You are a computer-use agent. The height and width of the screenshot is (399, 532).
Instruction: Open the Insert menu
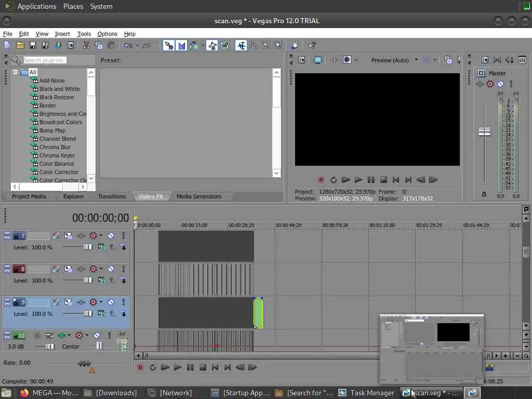coord(62,34)
